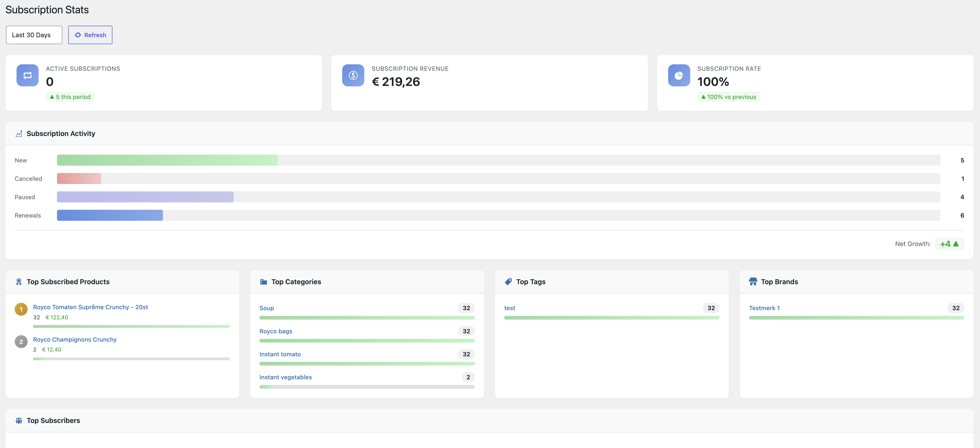The height and width of the screenshot is (448, 980).
Task: Click the Net Growth +4 badge
Action: pos(949,244)
